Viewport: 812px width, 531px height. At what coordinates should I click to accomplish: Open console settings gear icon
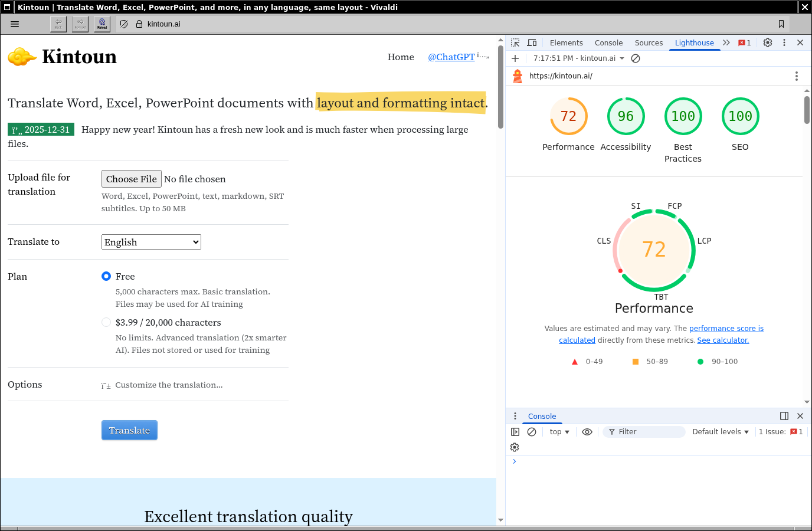coord(515,447)
